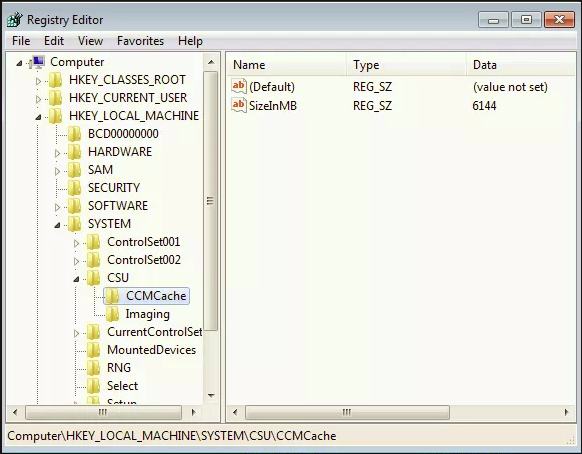Click the values pane scroll-right arrow
The image size is (582, 454).
point(566,412)
